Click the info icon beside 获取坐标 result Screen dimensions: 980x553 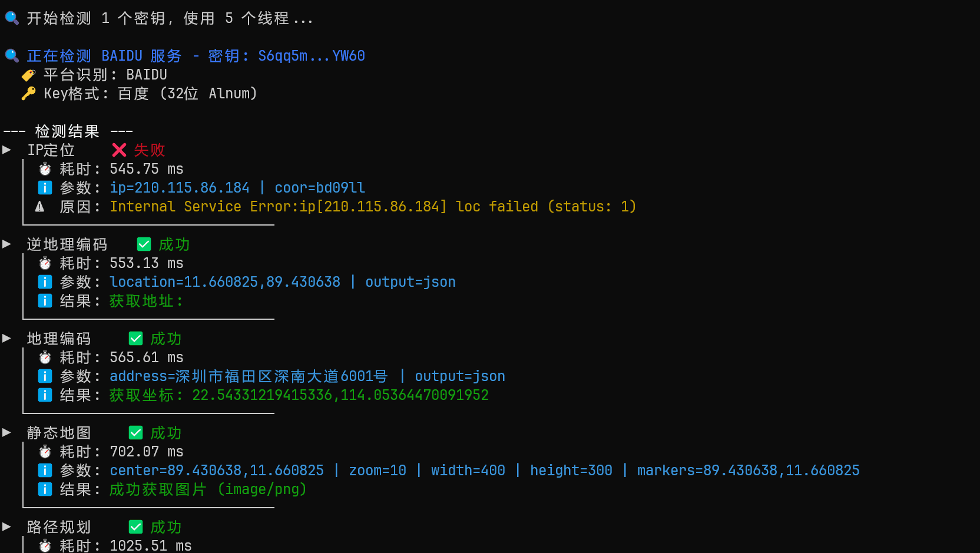45,395
